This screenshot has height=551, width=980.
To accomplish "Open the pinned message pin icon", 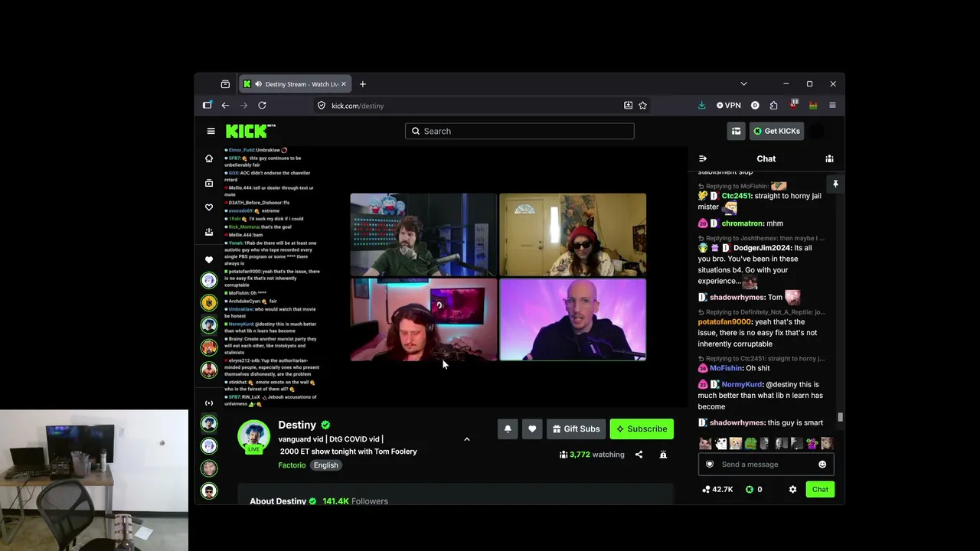I will pos(835,184).
